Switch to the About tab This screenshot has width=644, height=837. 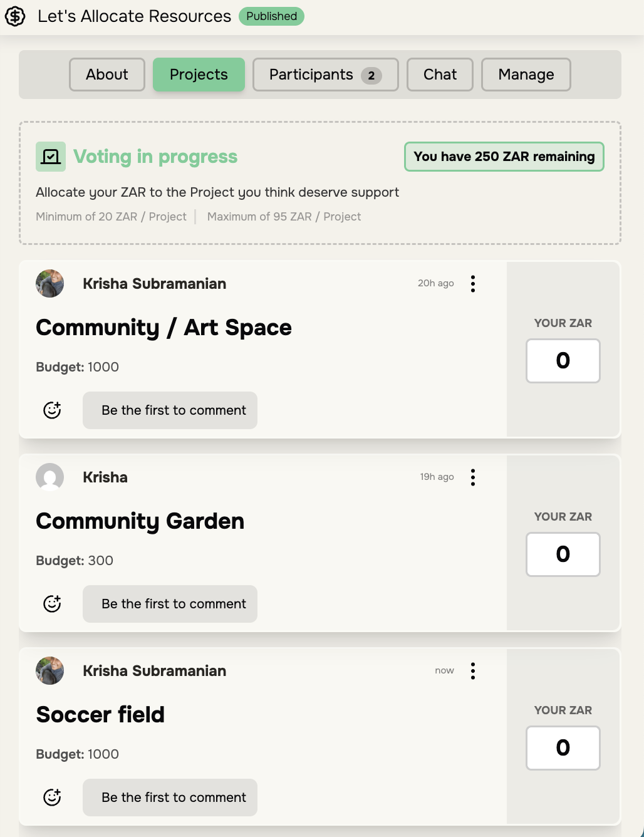point(107,75)
